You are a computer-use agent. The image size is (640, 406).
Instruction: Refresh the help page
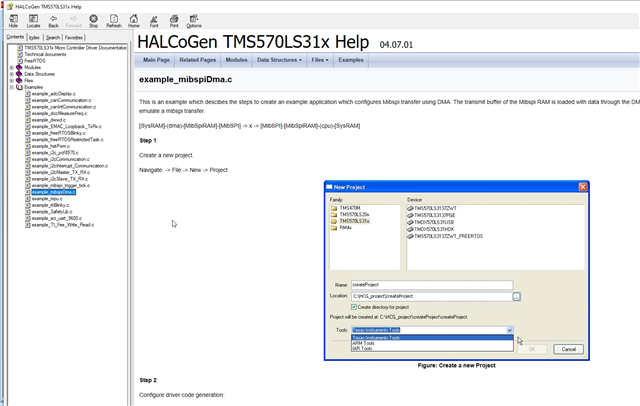click(114, 21)
